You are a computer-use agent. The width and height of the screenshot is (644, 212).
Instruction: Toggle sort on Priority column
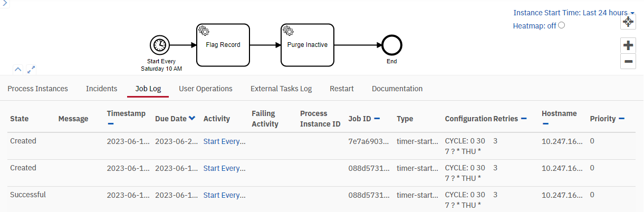(x=621, y=119)
